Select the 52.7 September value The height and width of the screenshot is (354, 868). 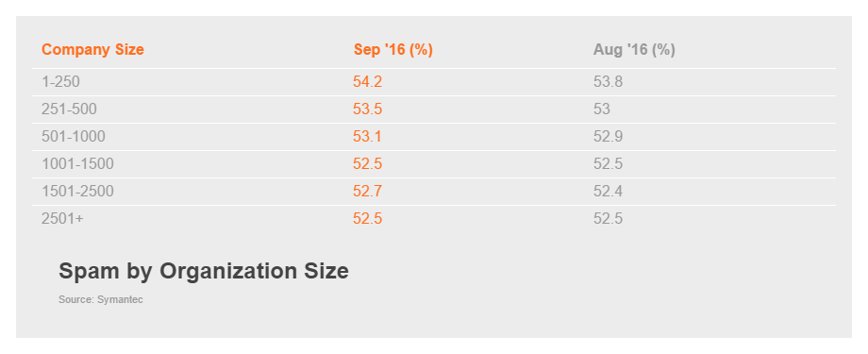(x=368, y=191)
